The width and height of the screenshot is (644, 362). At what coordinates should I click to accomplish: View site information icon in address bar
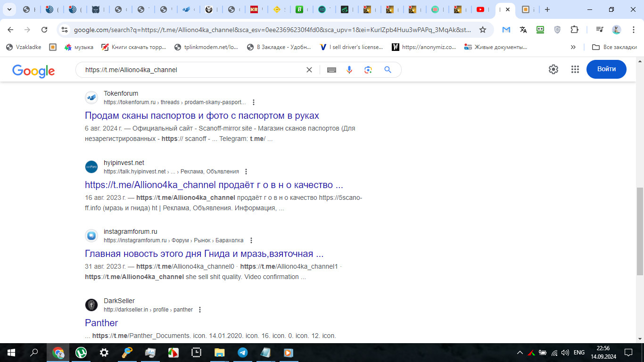click(x=65, y=30)
